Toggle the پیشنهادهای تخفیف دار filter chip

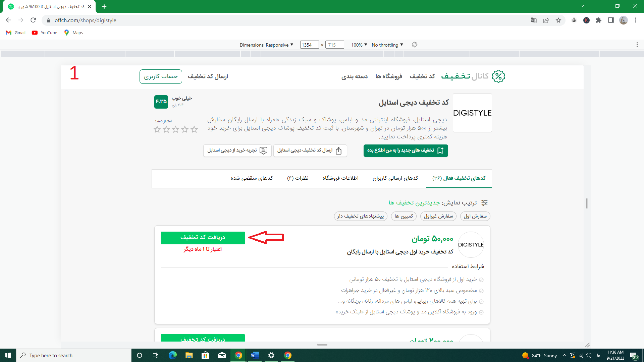coord(361,216)
